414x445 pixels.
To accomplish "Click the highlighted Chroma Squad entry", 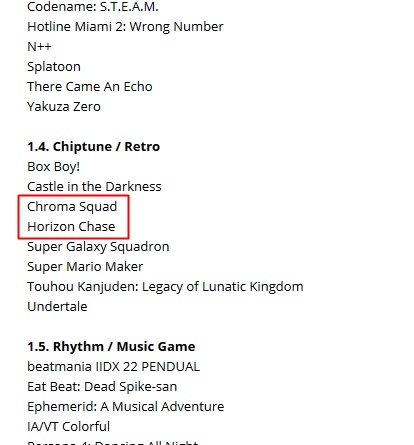I will 72,207.
